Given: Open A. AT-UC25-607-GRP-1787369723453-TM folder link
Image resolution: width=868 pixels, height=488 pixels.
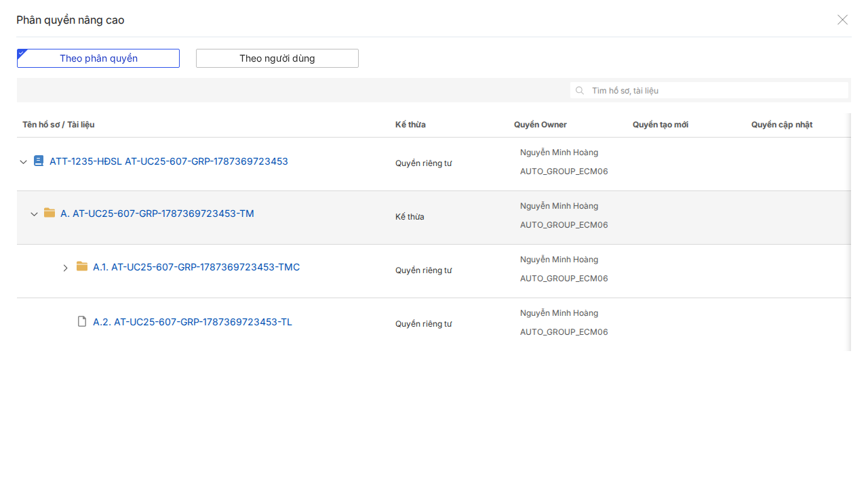Looking at the screenshot, I should 157,213.
